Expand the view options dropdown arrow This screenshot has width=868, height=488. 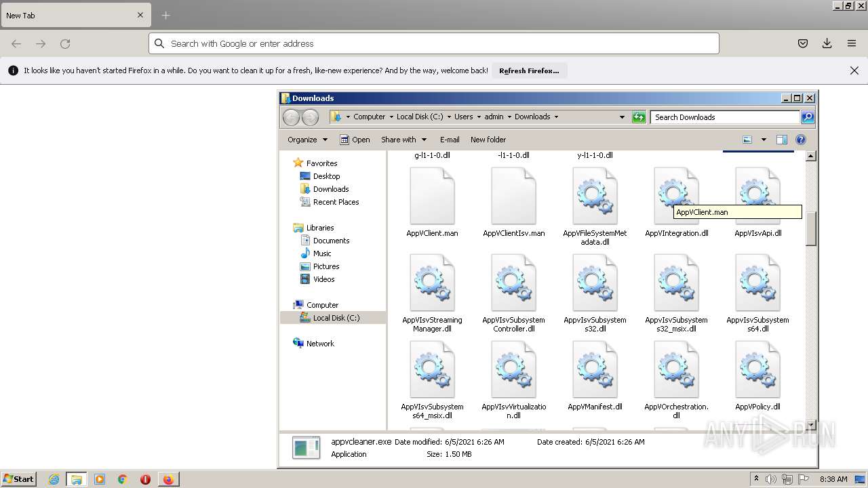(x=764, y=140)
